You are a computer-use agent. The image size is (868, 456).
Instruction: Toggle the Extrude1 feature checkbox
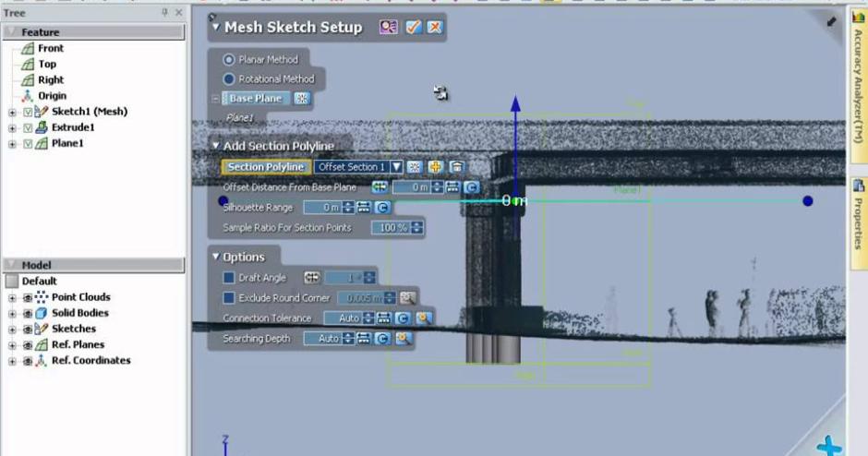tap(29, 127)
